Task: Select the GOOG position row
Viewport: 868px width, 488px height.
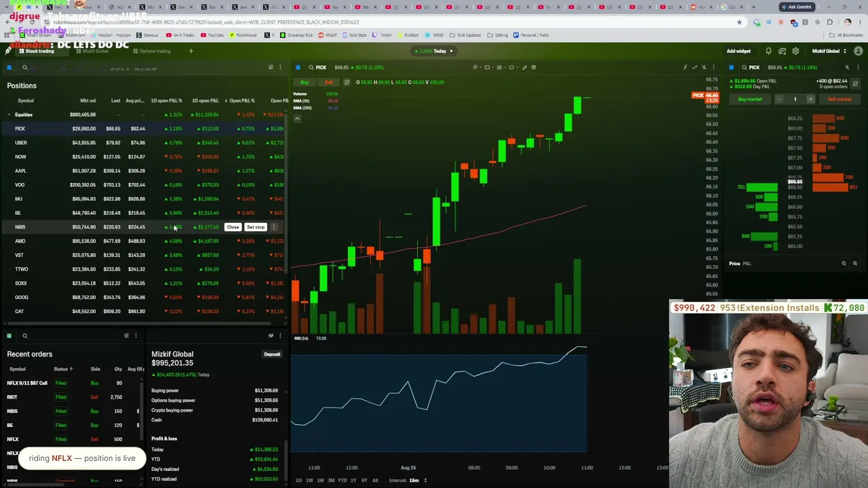Action: tap(144, 298)
